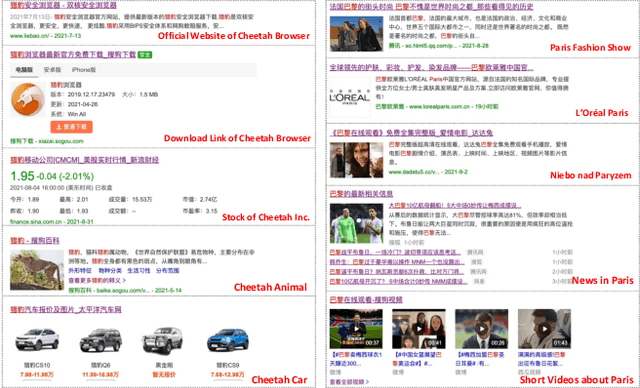Viewport: 640px width, 388px height.
Task: Open the 大巴黎10亿航母翻船 news headline
Action: (x=455, y=206)
